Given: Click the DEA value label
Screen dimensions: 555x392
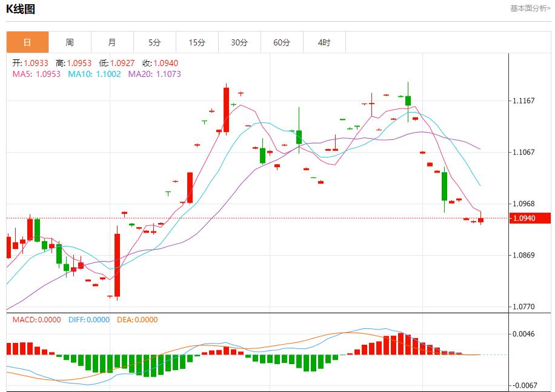Looking at the screenshot, I should tap(137, 319).
